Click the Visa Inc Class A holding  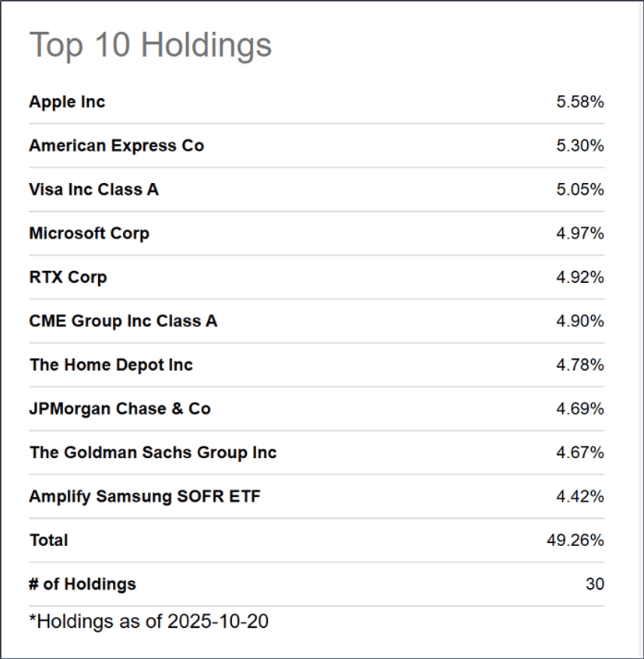pos(93,189)
